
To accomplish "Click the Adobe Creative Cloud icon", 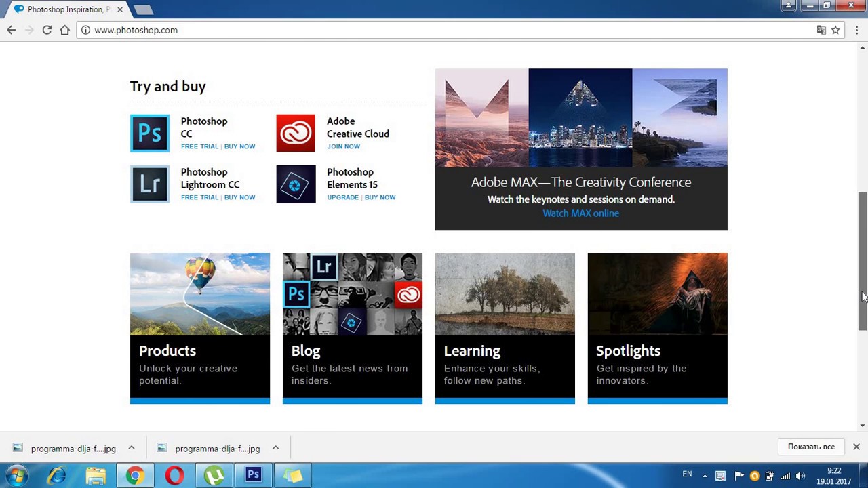I will pos(296,133).
